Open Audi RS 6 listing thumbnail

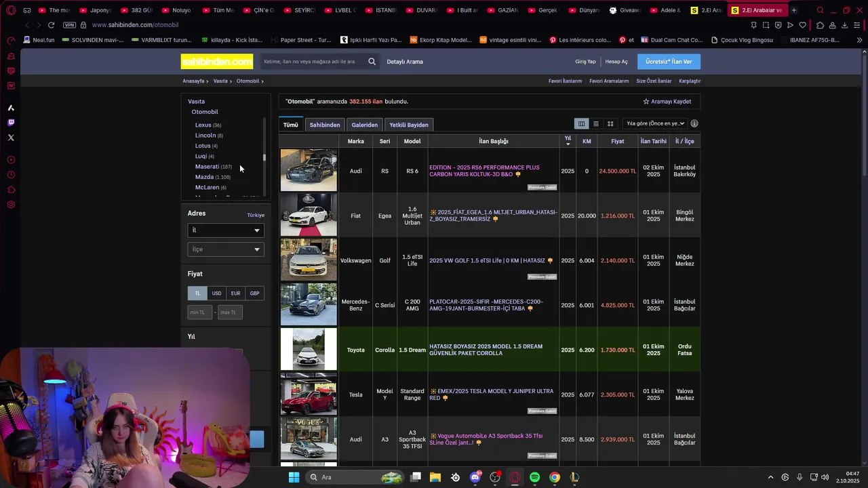click(309, 170)
